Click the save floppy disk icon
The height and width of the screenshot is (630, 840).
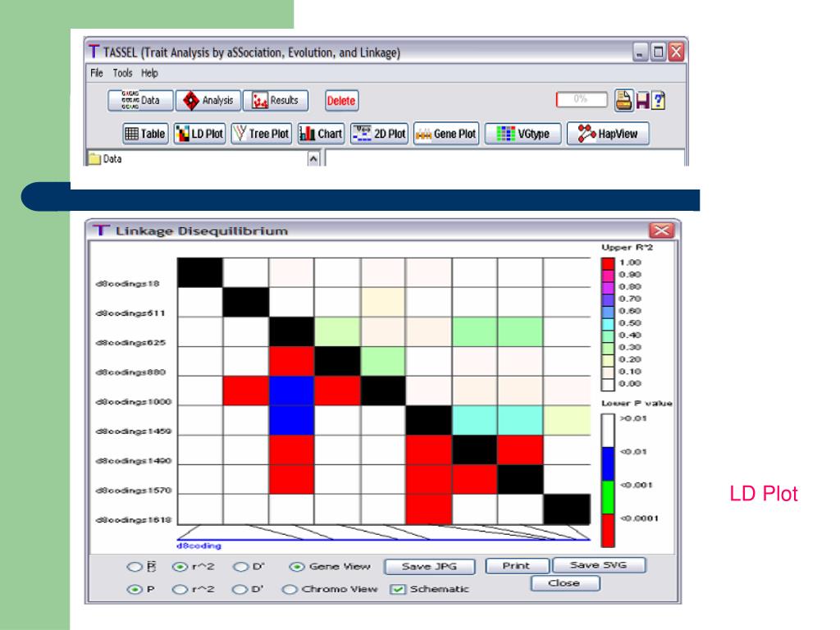pyautogui.click(x=642, y=101)
